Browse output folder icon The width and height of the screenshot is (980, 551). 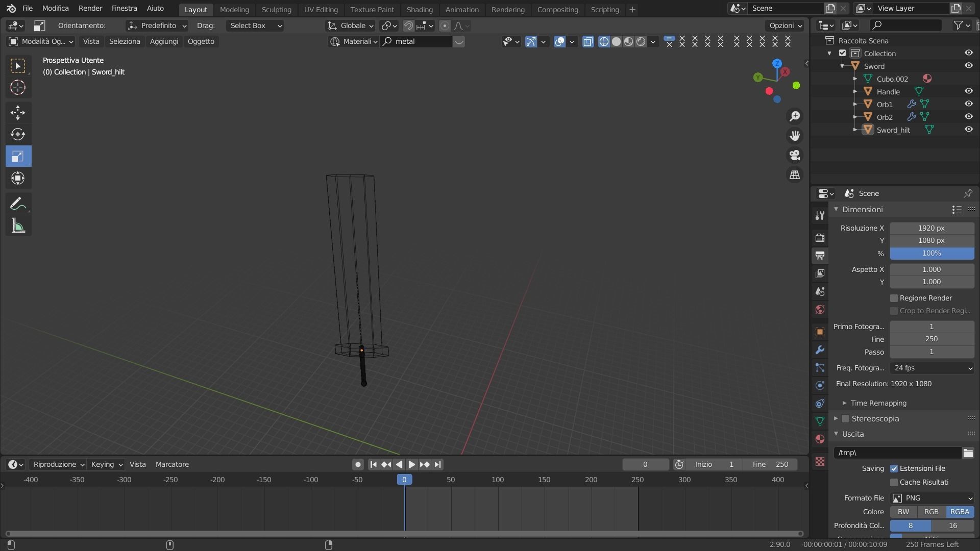click(x=968, y=453)
